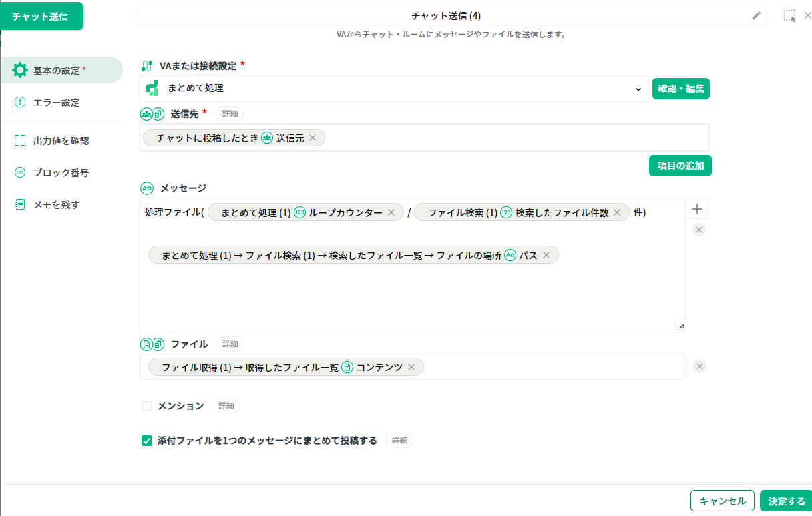The width and height of the screenshot is (812, 516).
Task: Uncheck 添付ファイルを1つのメッセージにまとめて投稿する
Action: (147, 441)
